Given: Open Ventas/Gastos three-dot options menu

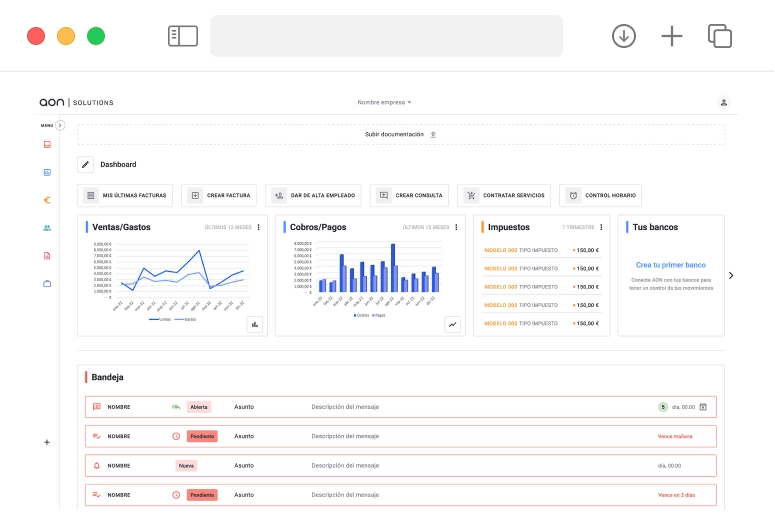Looking at the screenshot, I should [259, 227].
